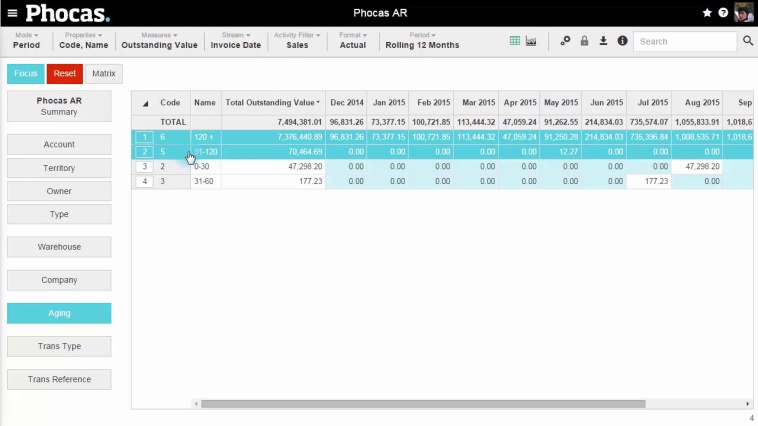Select the Aging dimension

pos(59,313)
